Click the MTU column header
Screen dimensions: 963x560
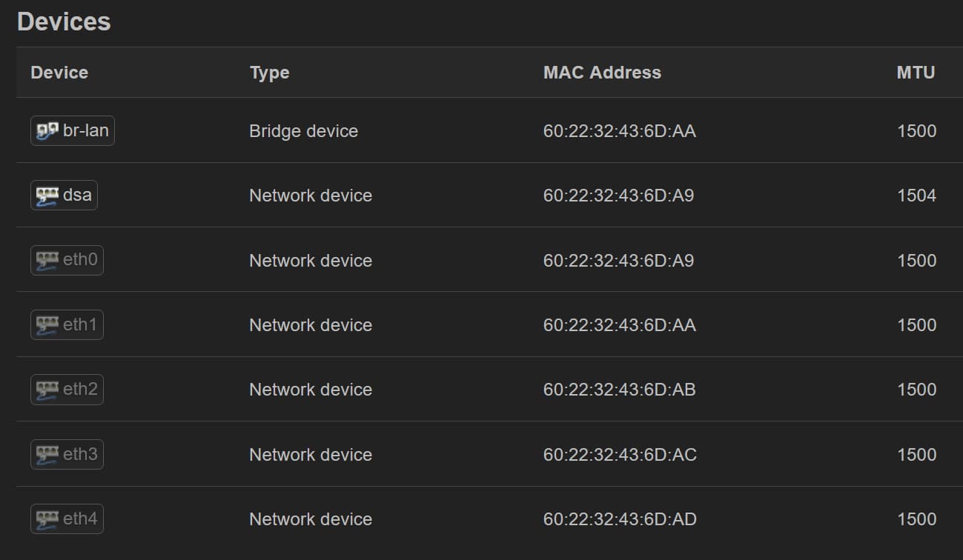(915, 73)
